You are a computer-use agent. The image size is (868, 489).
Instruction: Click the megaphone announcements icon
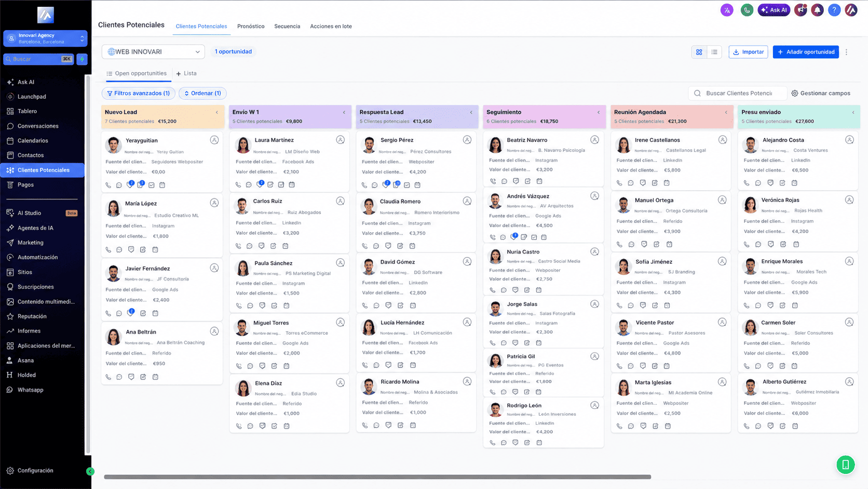tap(801, 10)
